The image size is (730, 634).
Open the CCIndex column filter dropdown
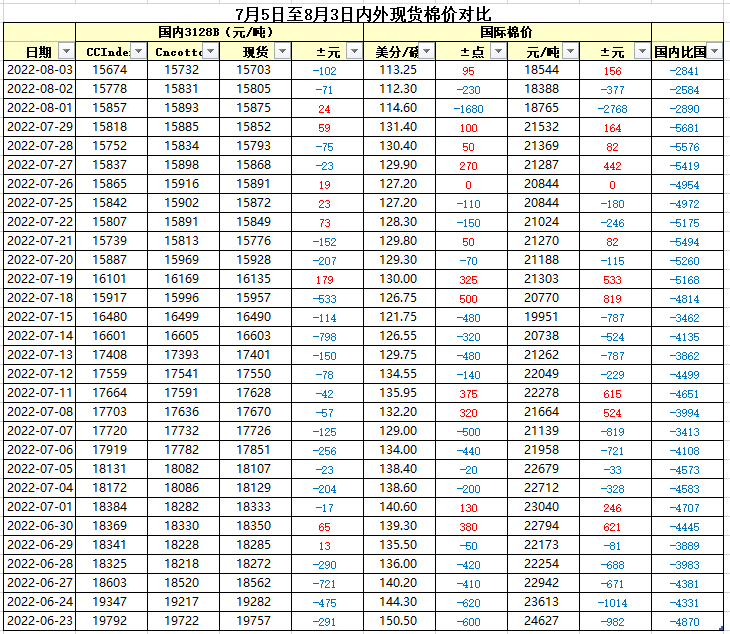click(138, 51)
